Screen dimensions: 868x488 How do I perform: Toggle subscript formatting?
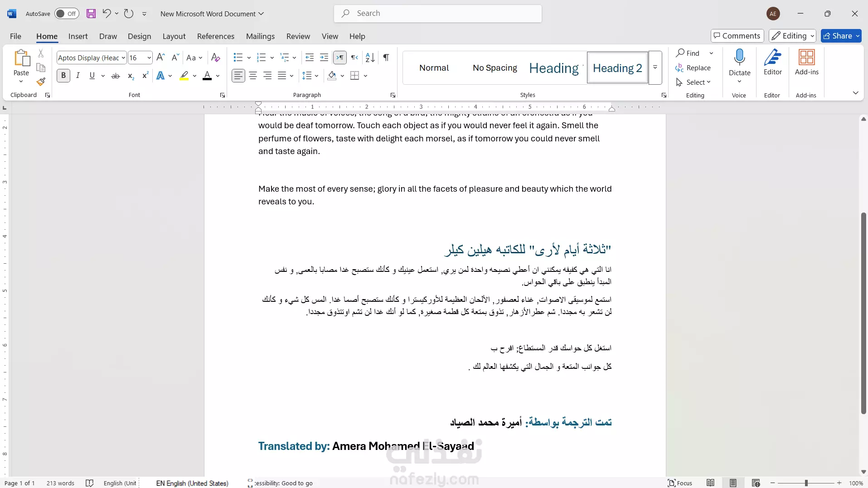tap(131, 76)
